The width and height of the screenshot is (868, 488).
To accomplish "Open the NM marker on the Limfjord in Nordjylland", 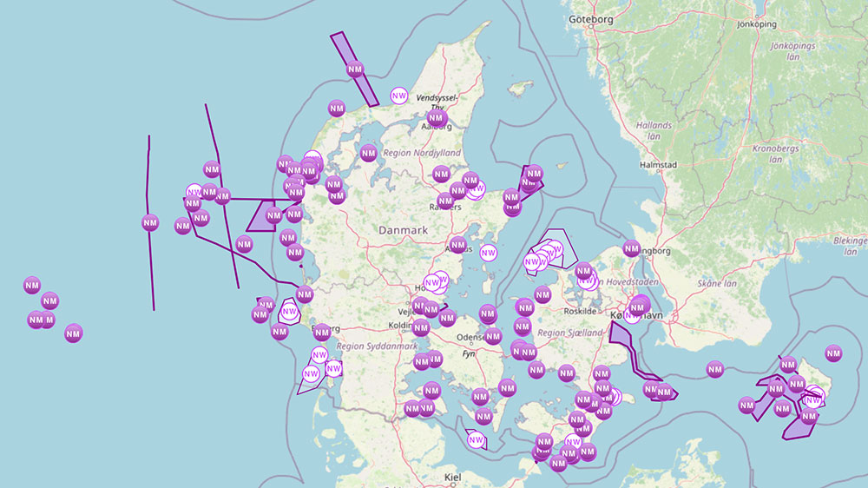I will [368, 153].
